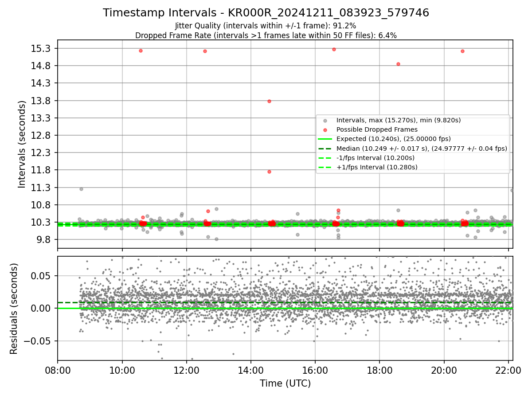The width and height of the screenshot is (532, 399).
Task: Click the Dropped Frame Rate 6.4% subtitle line
Action: [x=266, y=35]
